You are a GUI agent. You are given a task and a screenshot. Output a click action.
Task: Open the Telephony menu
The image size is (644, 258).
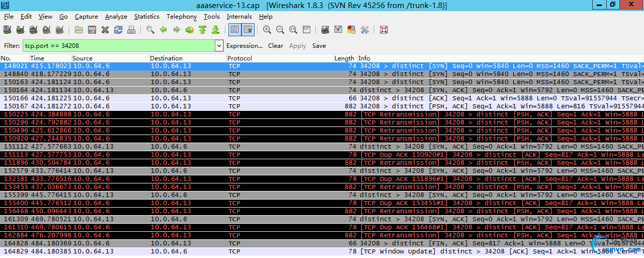tap(182, 17)
